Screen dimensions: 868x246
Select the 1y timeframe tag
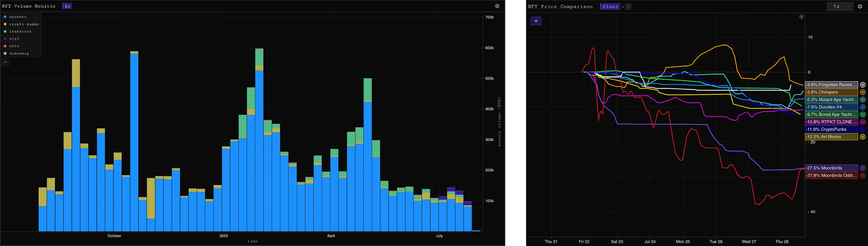click(68, 6)
